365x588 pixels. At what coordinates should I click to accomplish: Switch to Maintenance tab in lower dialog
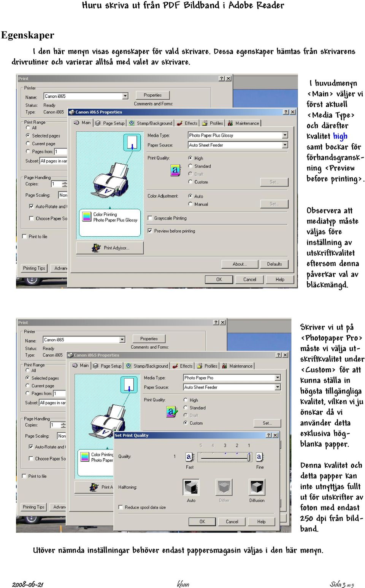point(237,366)
